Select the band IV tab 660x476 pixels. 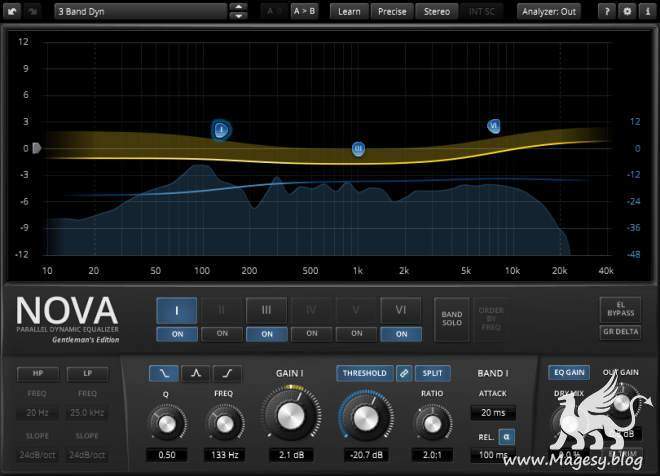click(x=311, y=311)
